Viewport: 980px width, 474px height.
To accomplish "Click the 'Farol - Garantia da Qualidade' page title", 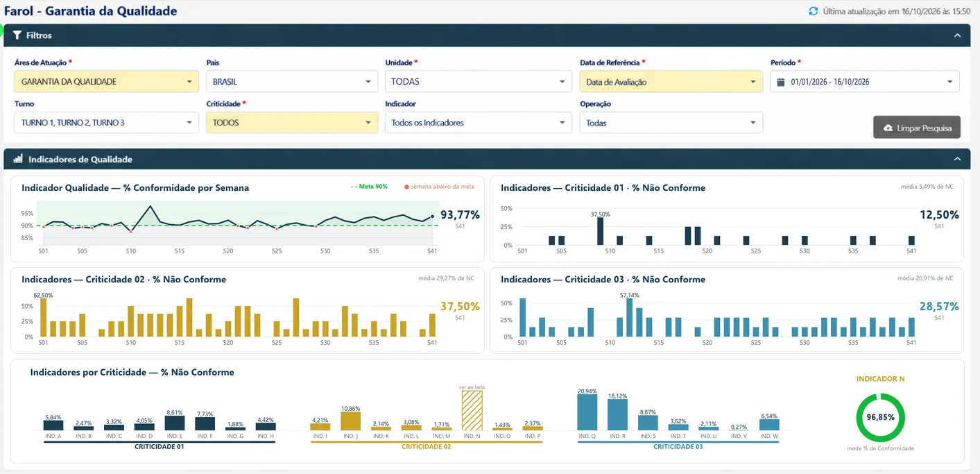I will point(90,11).
